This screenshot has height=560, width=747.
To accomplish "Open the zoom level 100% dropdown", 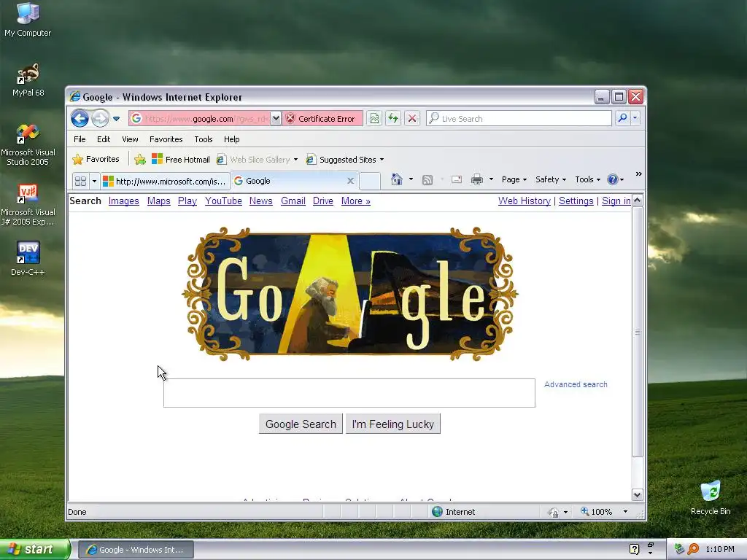I will click(x=625, y=512).
